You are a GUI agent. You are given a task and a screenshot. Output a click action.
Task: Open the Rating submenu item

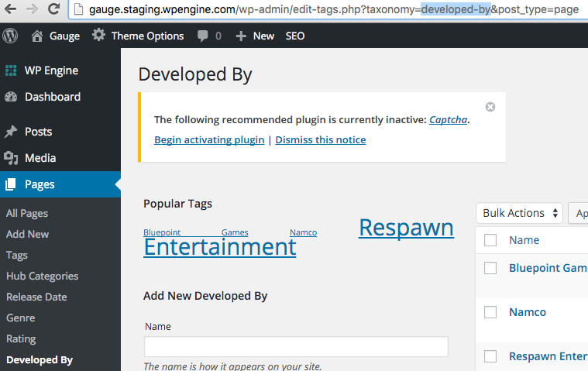(x=21, y=338)
